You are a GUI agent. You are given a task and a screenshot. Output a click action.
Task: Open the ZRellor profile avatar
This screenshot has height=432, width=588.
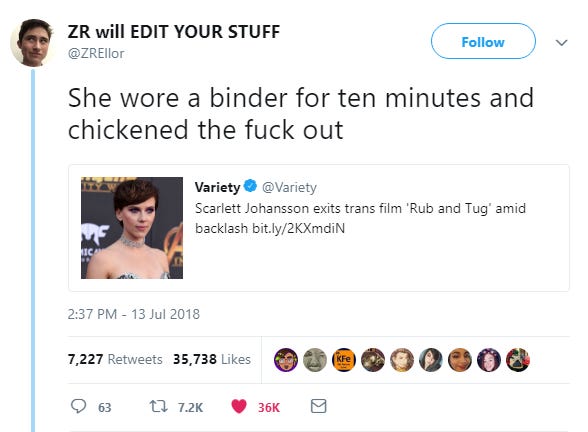33,43
